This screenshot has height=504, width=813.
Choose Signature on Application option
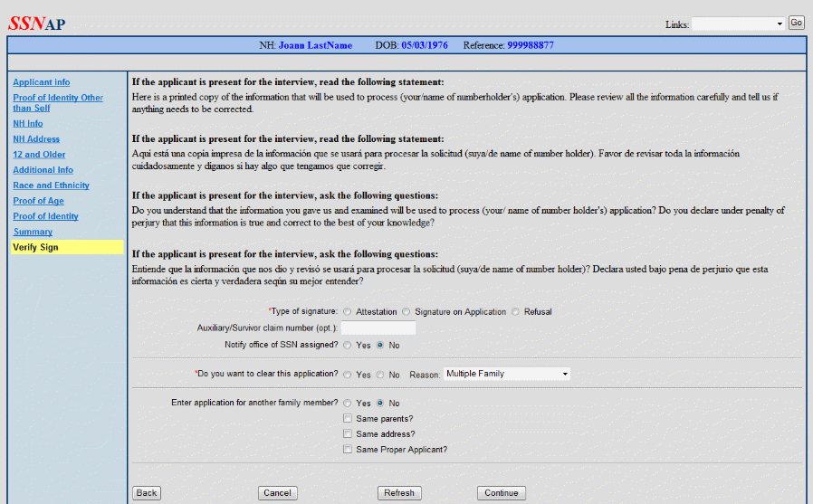point(406,312)
